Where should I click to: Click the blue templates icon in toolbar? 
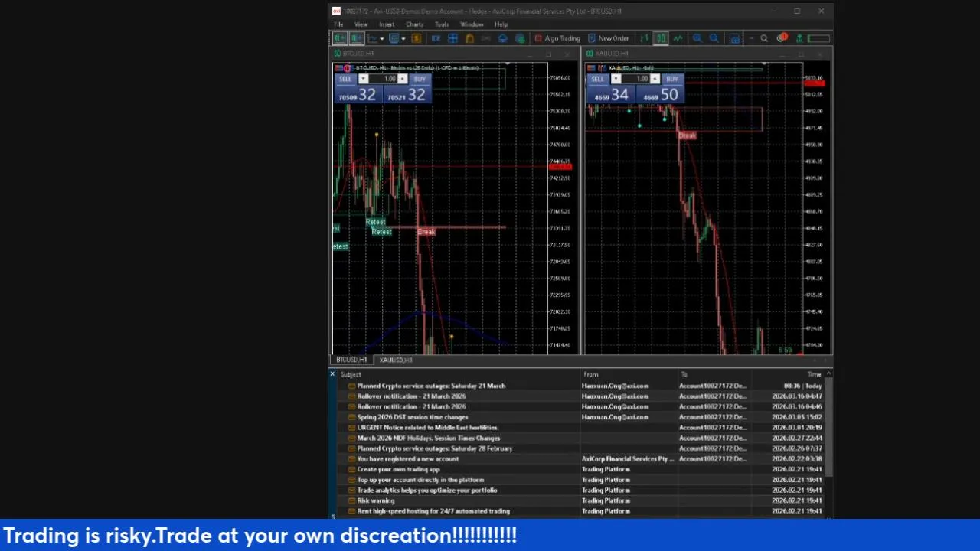coord(394,38)
